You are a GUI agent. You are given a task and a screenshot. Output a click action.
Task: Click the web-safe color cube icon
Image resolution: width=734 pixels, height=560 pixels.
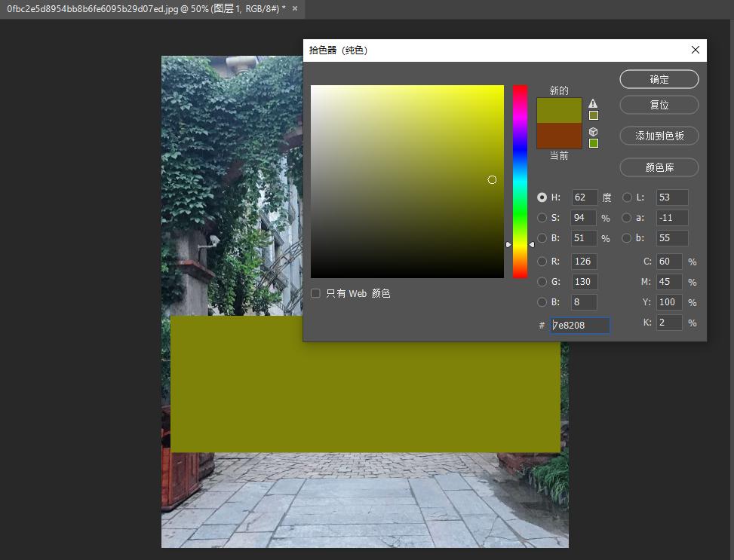[x=593, y=131]
